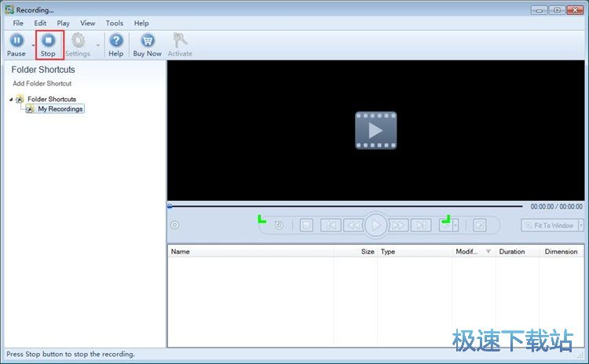Maximize the Recording window
The image size is (589, 364).
(x=557, y=10)
